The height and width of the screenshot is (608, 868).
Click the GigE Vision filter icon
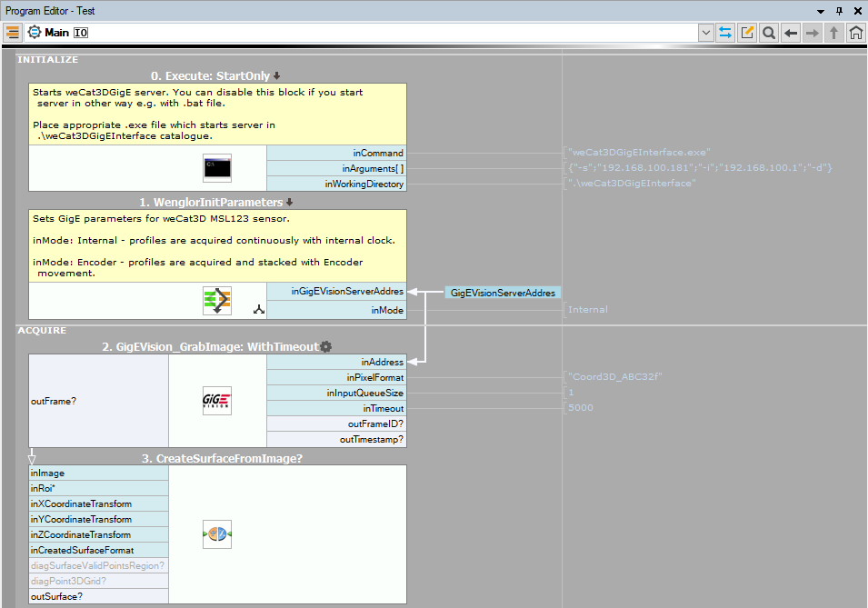[x=217, y=401]
